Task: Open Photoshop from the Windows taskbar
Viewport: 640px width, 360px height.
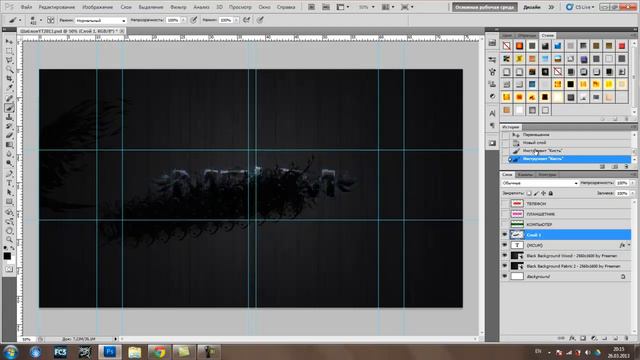Action: coord(109,352)
